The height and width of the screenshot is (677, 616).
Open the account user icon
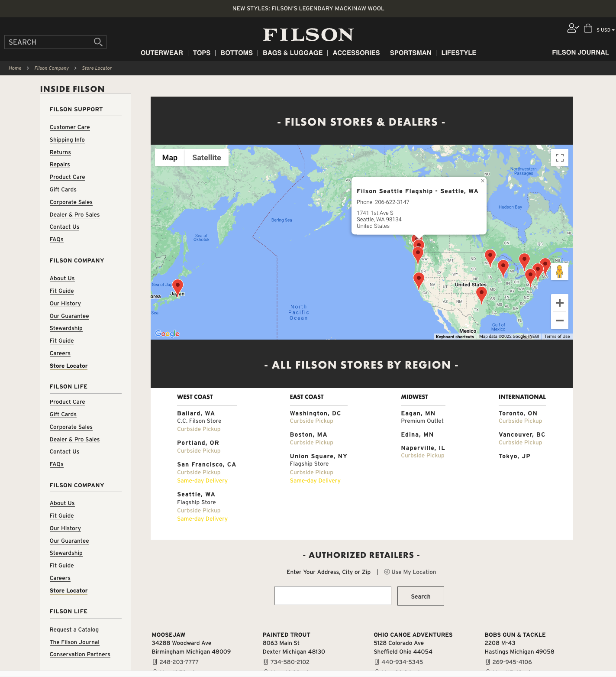[x=573, y=29]
